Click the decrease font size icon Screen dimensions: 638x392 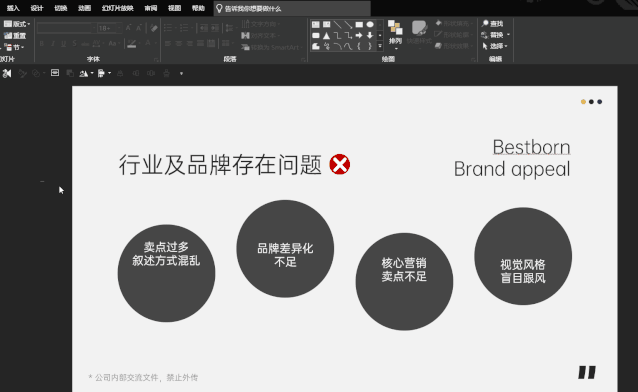139,28
